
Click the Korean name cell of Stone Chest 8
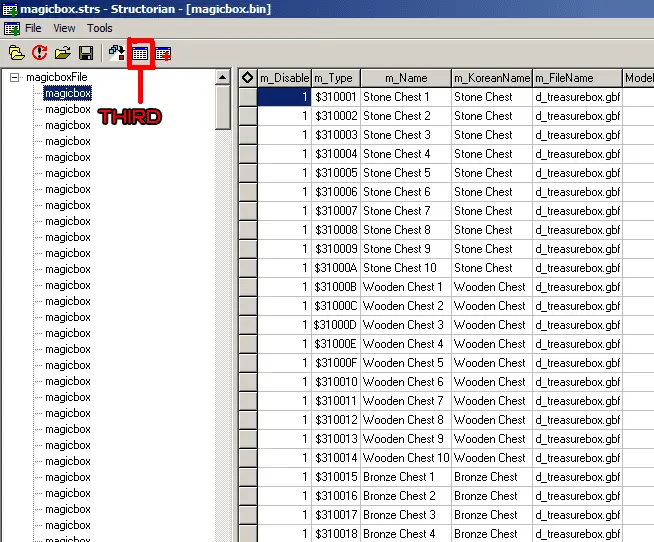(x=492, y=230)
